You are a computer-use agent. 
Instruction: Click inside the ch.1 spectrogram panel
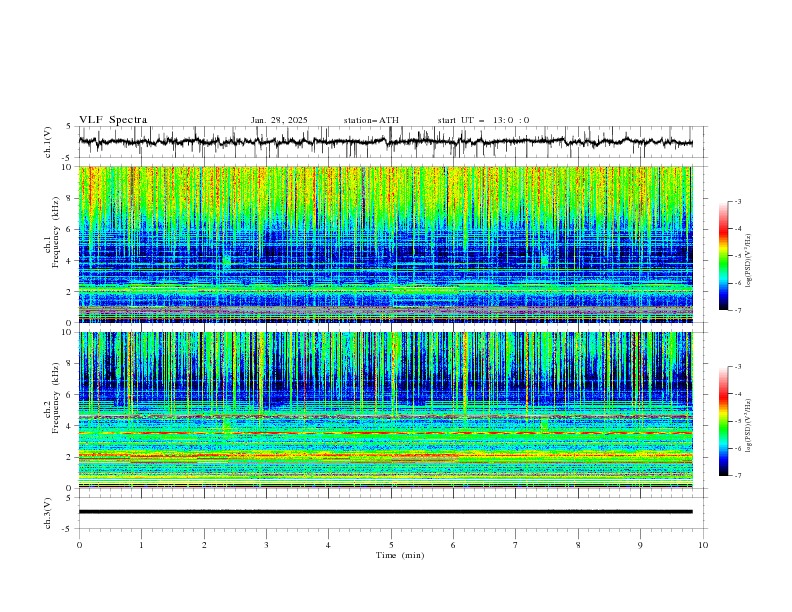(x=385, y=244)
